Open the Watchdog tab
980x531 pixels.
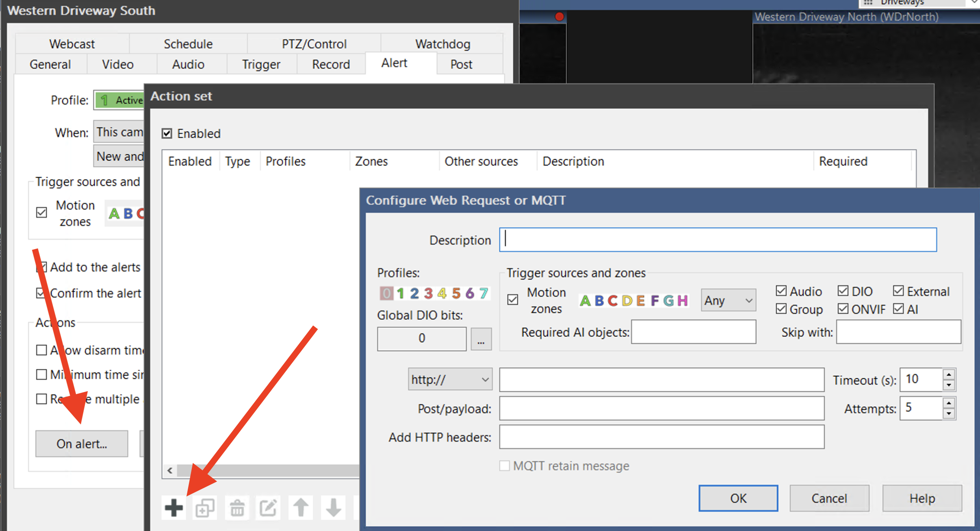click(442, 44)
